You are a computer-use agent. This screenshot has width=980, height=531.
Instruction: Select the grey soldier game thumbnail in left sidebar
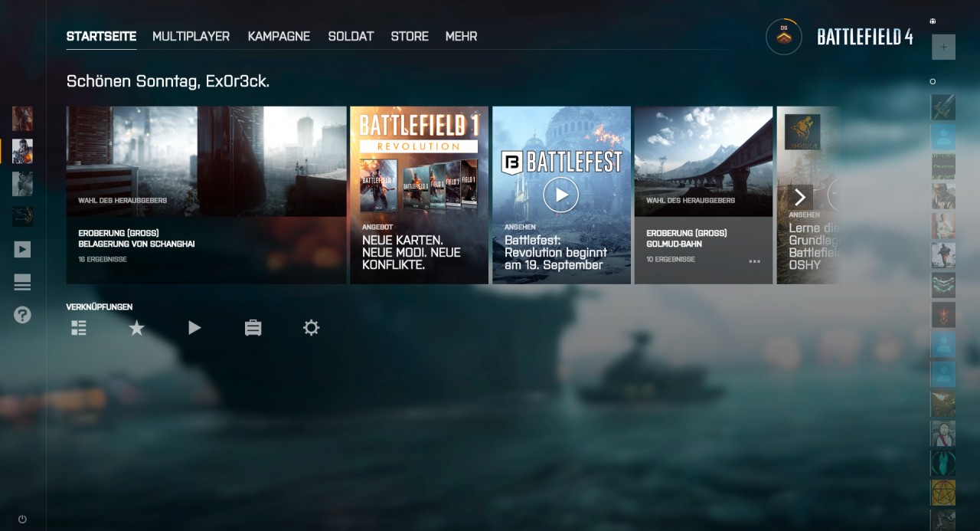(x=22, y=184)
